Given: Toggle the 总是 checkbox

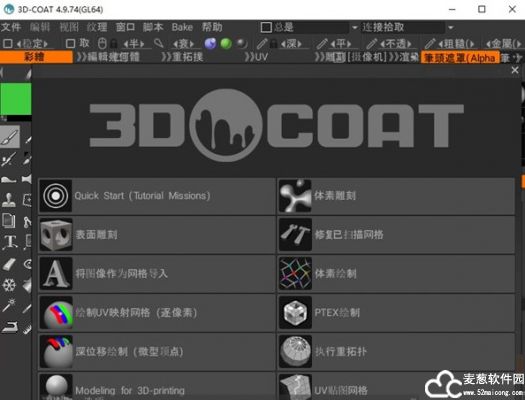Looking at the screenshot, I should tap(266, 27).
